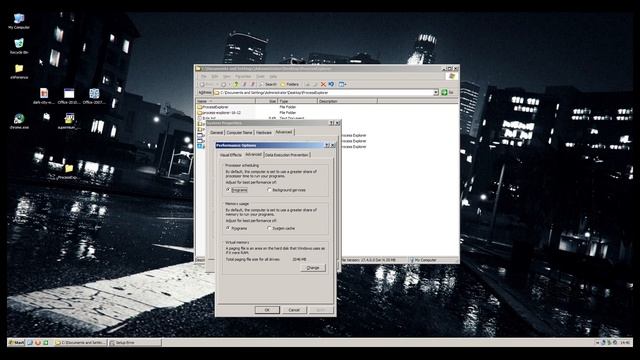
Task: Open the icon right of the small white desktop icon
Action: coord(69,121)
